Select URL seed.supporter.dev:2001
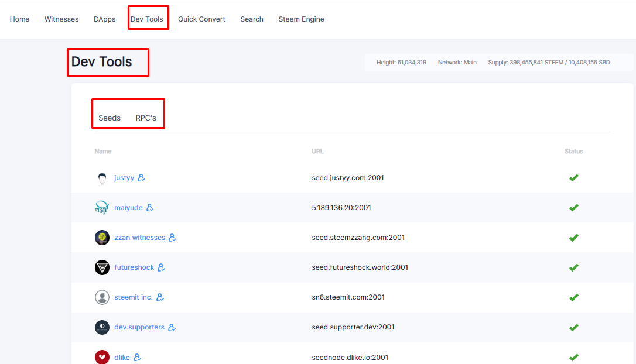 (353, 327)
